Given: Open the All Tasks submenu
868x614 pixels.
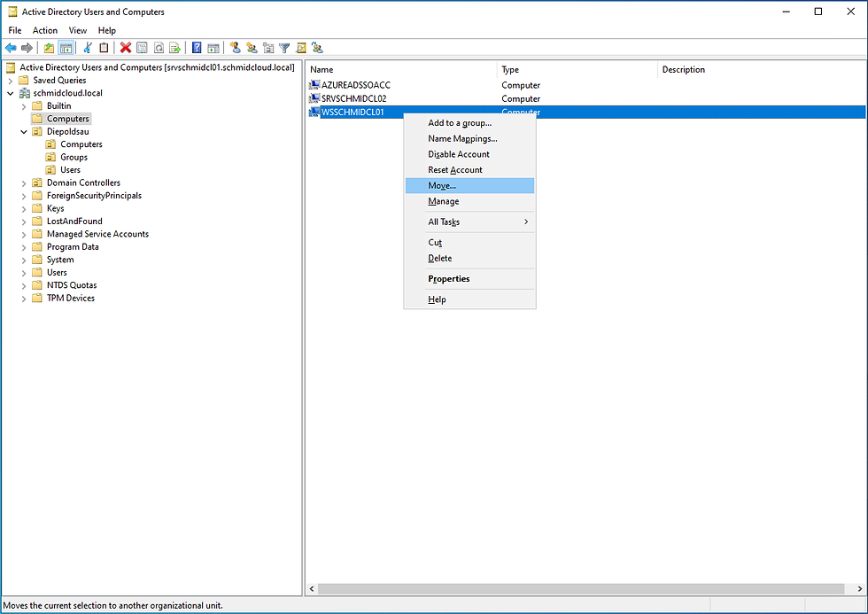Looking at the screenshot, I should coord(470,222).
